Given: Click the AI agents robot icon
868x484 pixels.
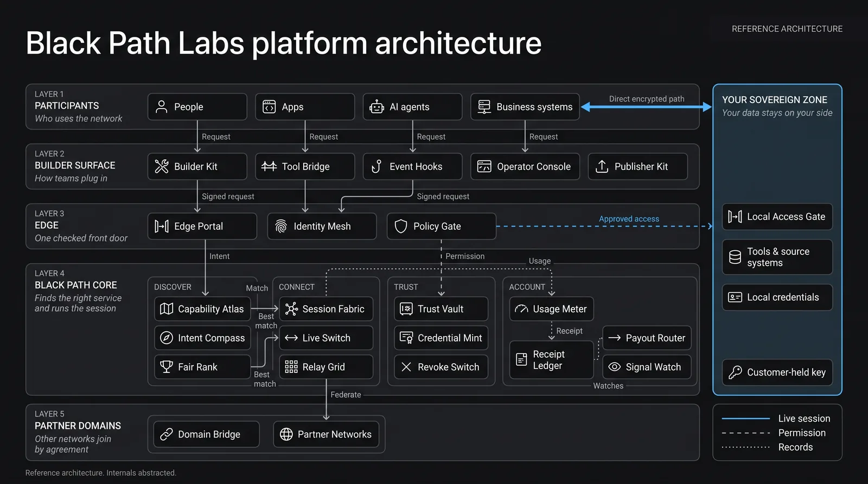Looking at the screenshot, I should tap(376, 107).
